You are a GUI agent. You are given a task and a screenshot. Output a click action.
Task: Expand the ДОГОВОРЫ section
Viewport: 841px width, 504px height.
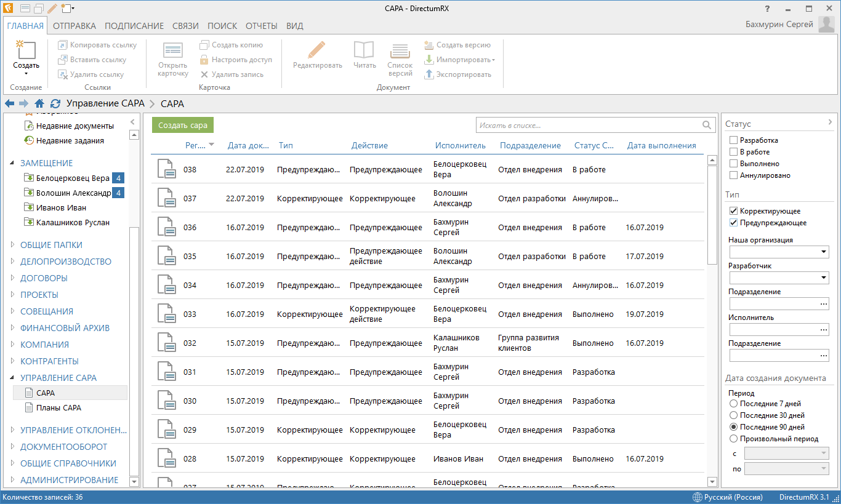pyautogui.click(x=12, y=278)
